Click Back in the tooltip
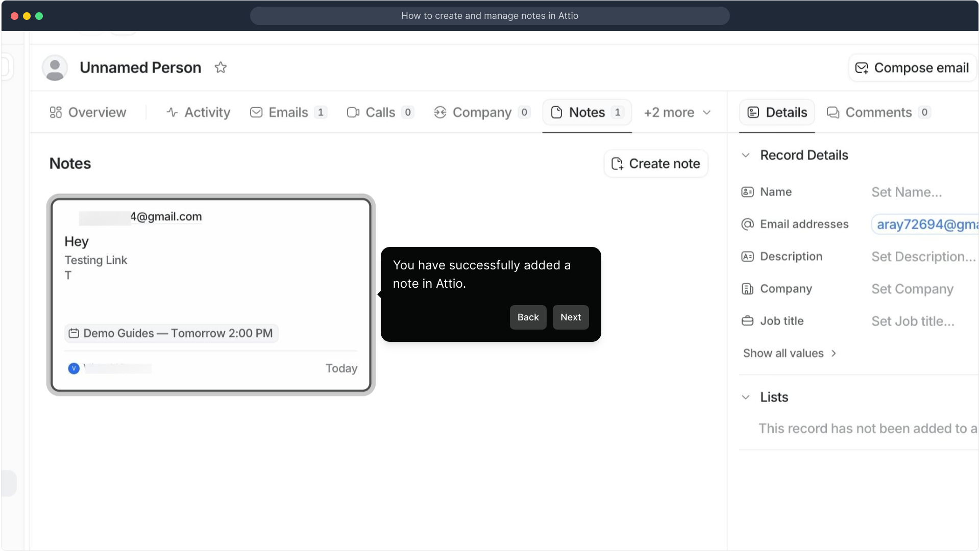The height and width of the screenshot is (551, 980). tap(528, 317)
